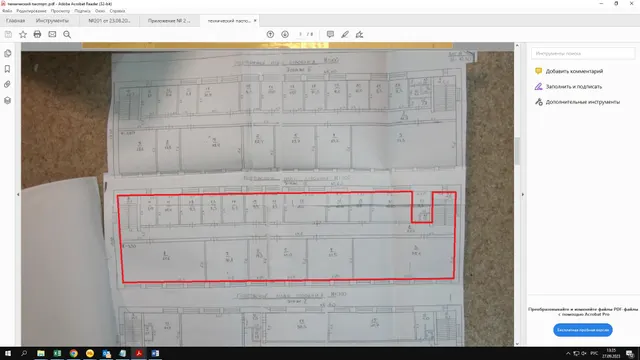The width and height of the screenshot is (640, 360).
Task: Open the taskbar clock and date
Action: point(611,353)
